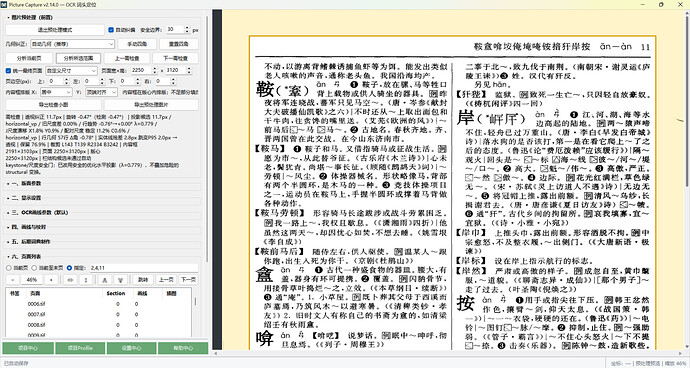
Task: Click the upward double-arrow icon in page toolbar
Action: (x=105, y=280)
